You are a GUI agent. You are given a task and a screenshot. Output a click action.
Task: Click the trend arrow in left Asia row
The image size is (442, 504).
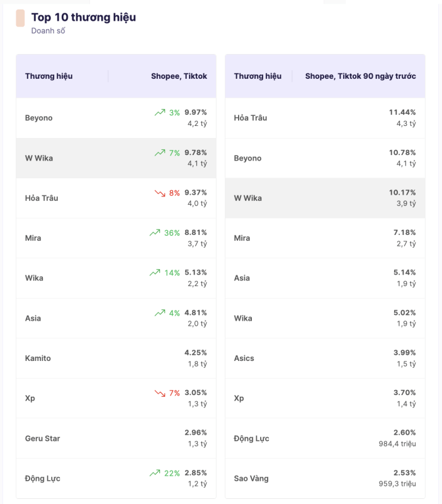[x=160, y=313]
